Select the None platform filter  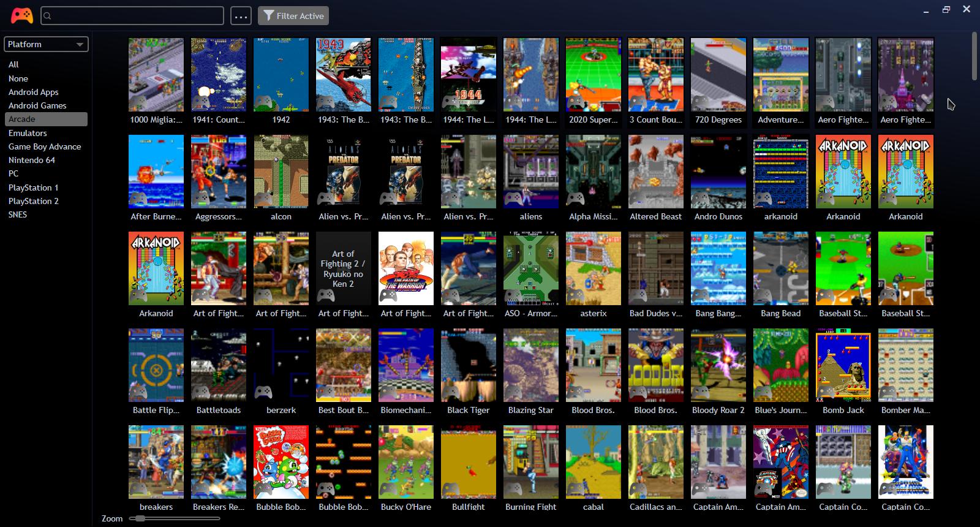[x=46, y=78]
